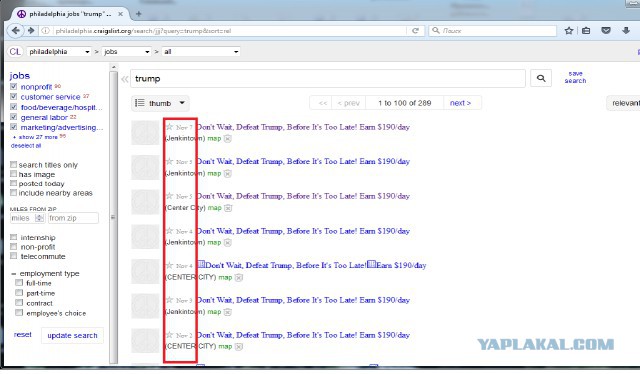This screenshot has width=640, height=374.
Task: Click the from zip input field
Action: click(73, 218)
